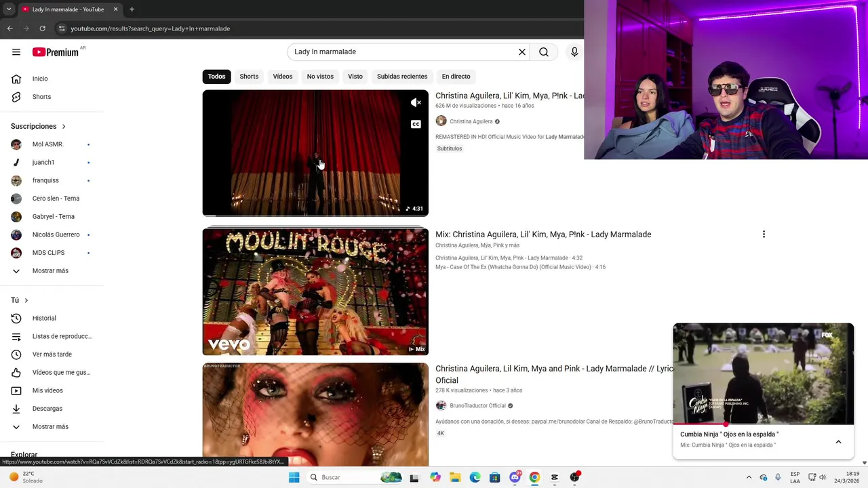Open a new browser tab
This screenshot has width=868, height=488.
(x=132, y=9)
